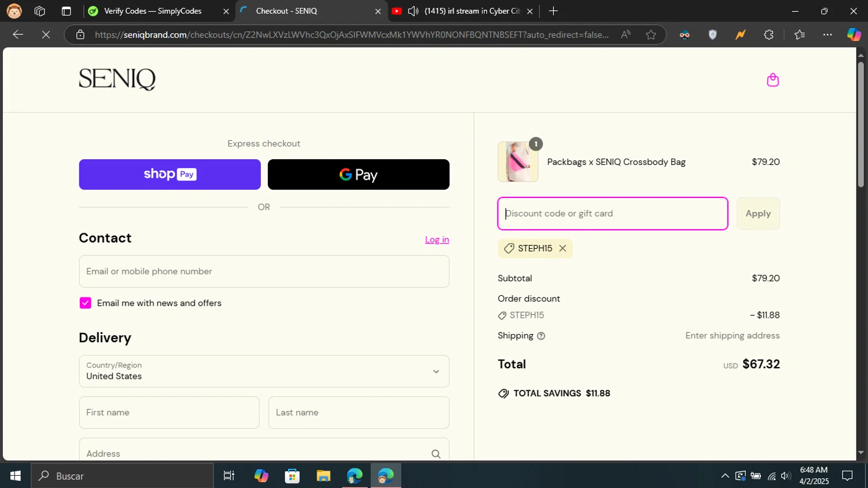Viewport: 868px width, 488px height.
Task: Open the favorites list icon
Action: [800, 35]
